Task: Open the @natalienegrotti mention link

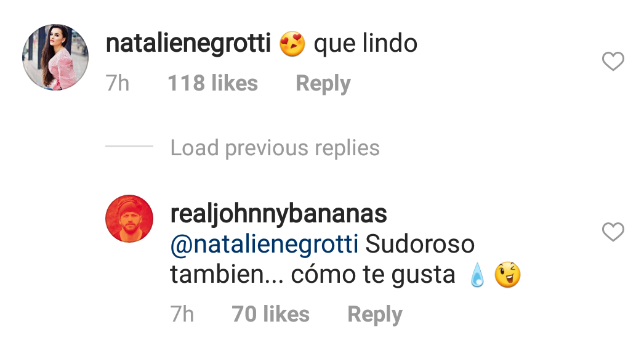Action: point(264,244)
